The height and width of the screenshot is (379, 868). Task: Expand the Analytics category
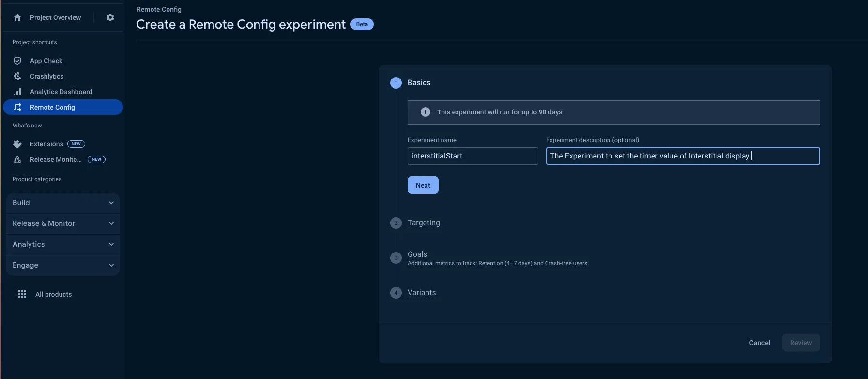click(63, 244)
